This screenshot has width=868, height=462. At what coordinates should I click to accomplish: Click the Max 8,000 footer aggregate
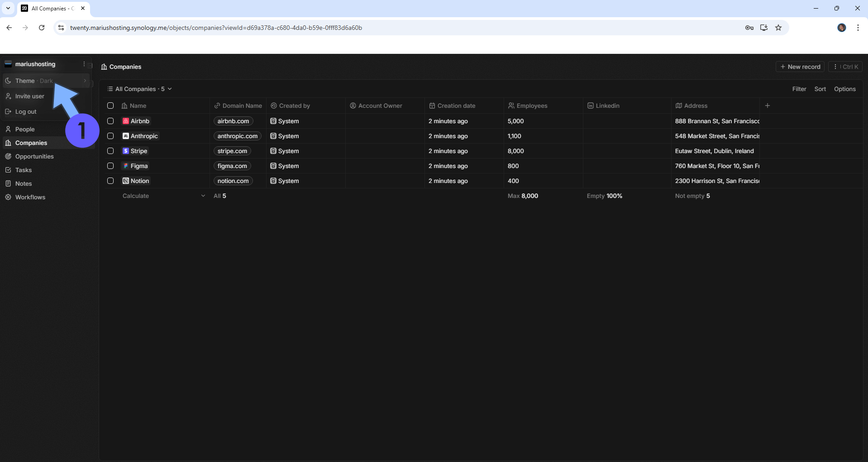pyautogui.click(x=523, y=196)
